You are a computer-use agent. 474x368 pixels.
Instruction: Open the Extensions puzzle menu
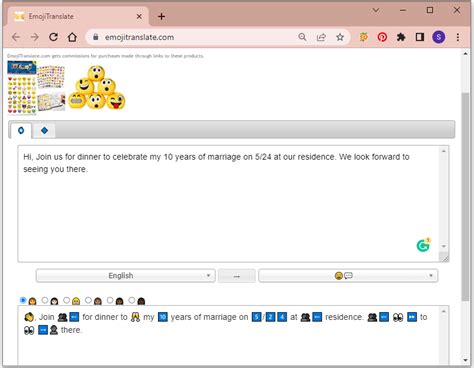tap(401, 37)
